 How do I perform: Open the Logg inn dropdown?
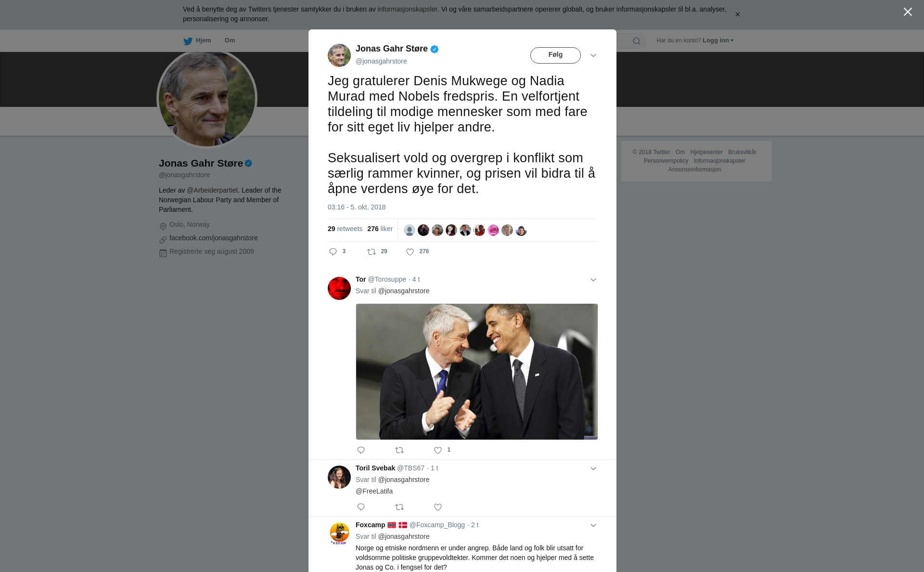pyautogui.click(x=718, y=40)
